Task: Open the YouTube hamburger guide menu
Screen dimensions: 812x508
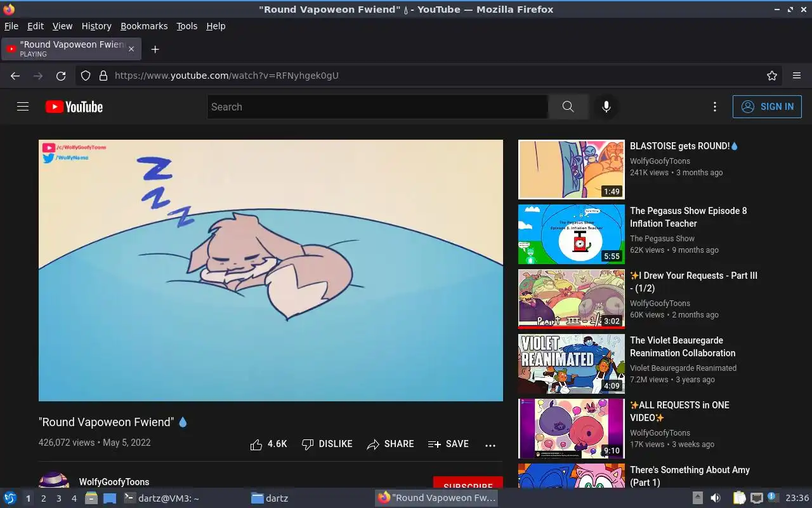Action: (23, 107)
